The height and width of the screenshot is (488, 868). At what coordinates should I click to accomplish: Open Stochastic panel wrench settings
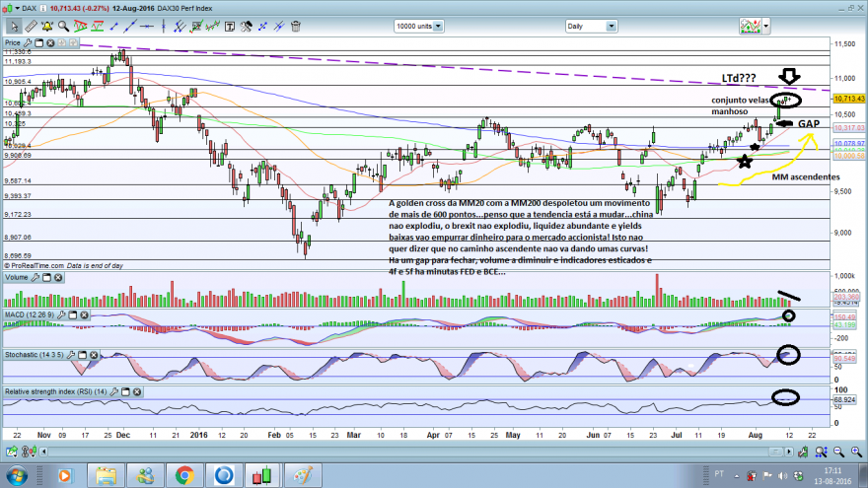click(x=70, y=355)
